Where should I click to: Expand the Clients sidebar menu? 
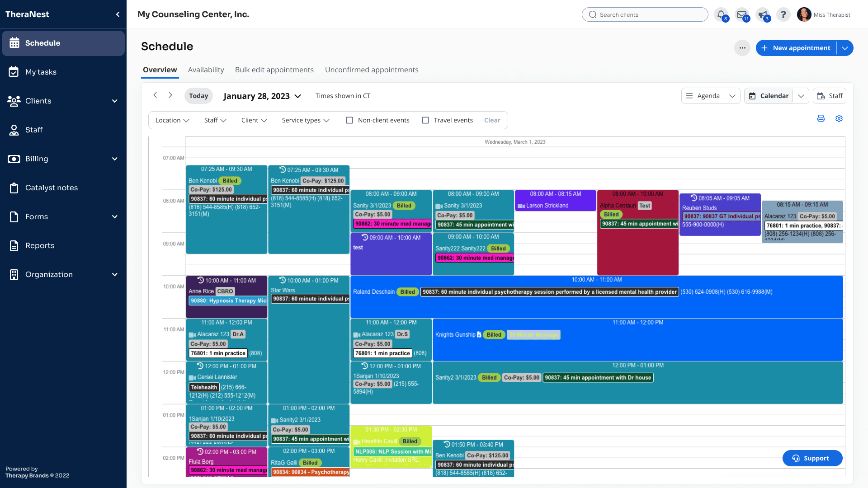click(x=38, y=101)
